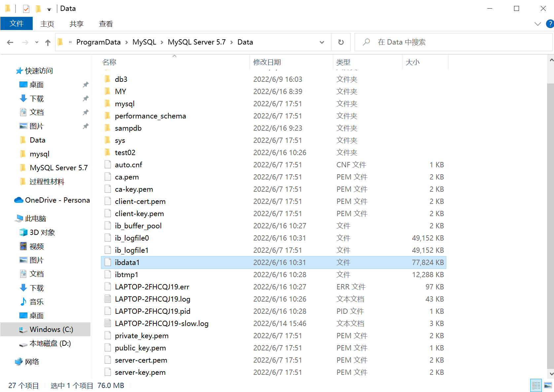The height and width of the screenshot is (392, 554).
Task: Switch to the 主页 ribbon tab
Action: (47, 24)
